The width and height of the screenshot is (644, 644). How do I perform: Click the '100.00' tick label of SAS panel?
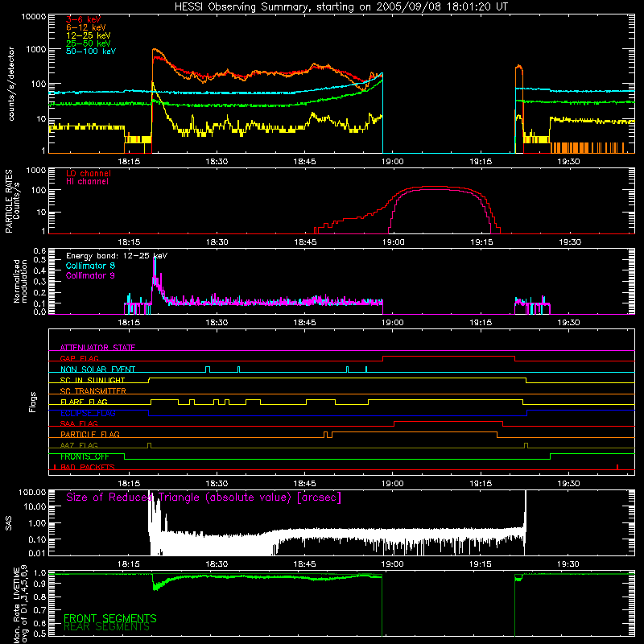coord(32,492)
